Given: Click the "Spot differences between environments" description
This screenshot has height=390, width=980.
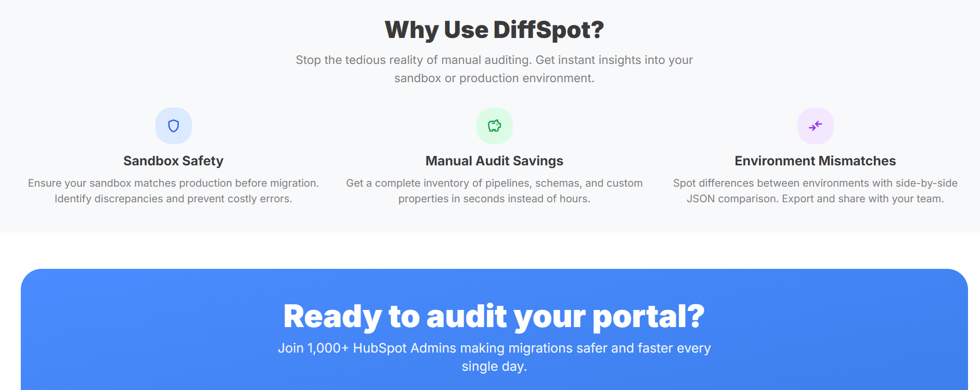Looking at the screenshot, I should coord(815,191).
